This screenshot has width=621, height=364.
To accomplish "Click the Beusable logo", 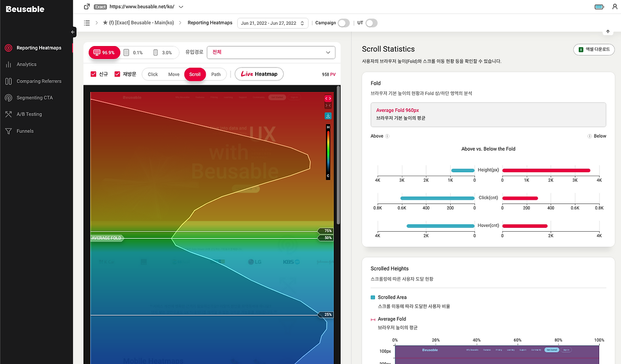I will 25,9.
